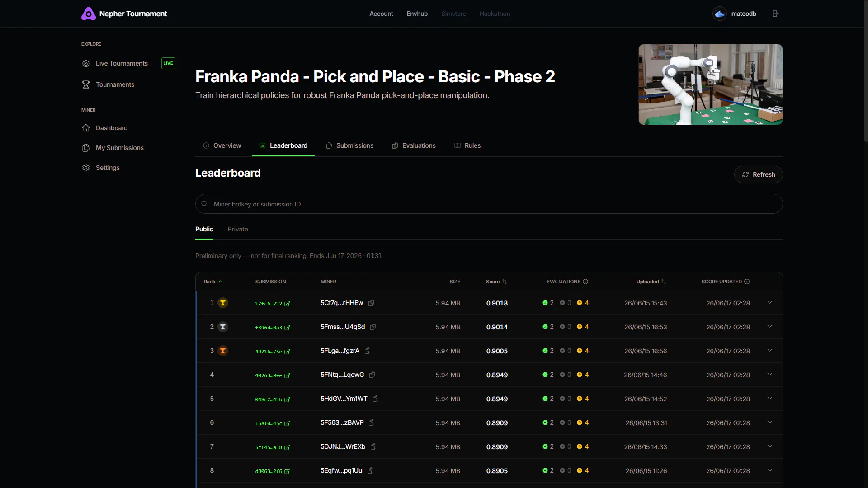Screen dimensions: 868x488
Task: Sort by Rank column arrow
Action: click(220, 282)
